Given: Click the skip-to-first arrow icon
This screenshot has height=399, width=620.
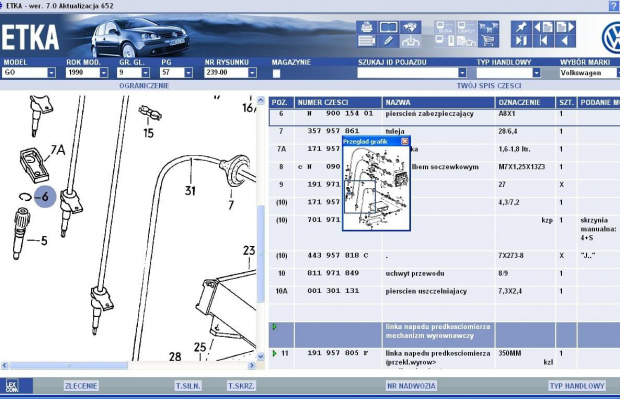Looking at the screenshot, I should [543, 41].
